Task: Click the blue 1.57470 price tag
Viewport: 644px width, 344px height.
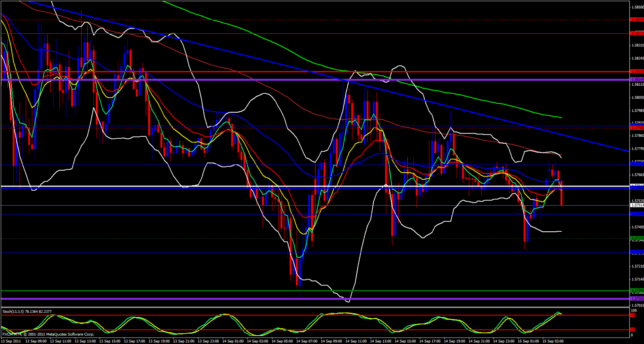Action: [x=637, y=214]
